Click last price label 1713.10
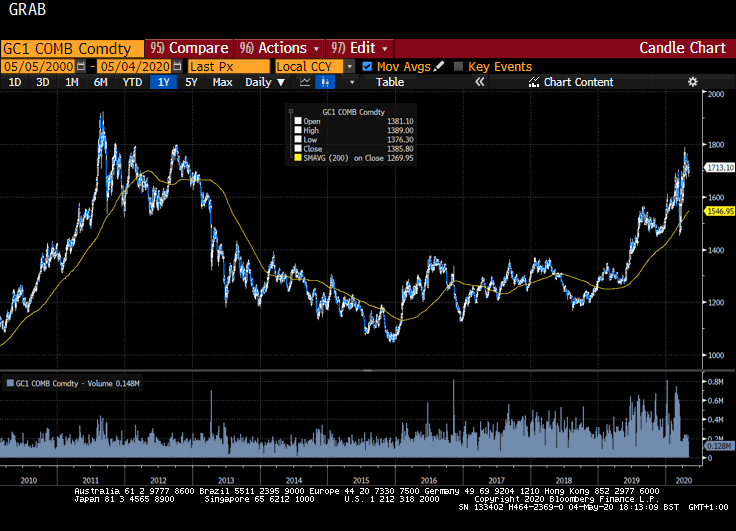This screenshot has height=531, width=736. [x=720, y=168]
